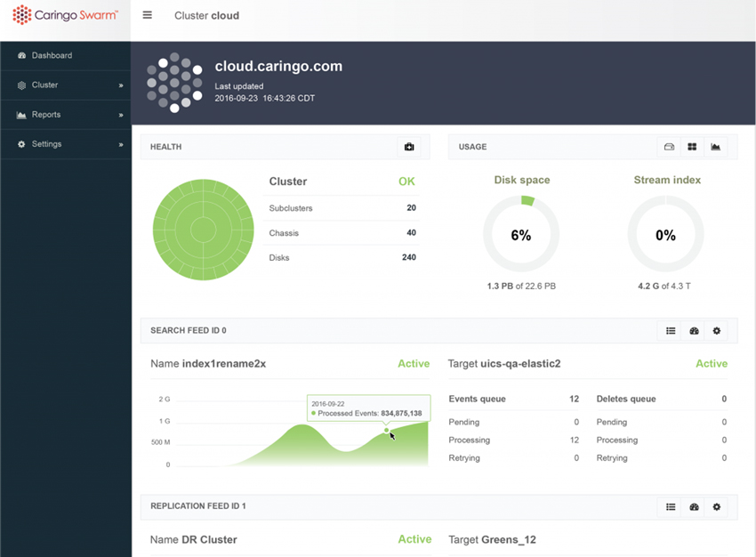Click the '4.2 G of 4.3 T' label

point(664,286)
